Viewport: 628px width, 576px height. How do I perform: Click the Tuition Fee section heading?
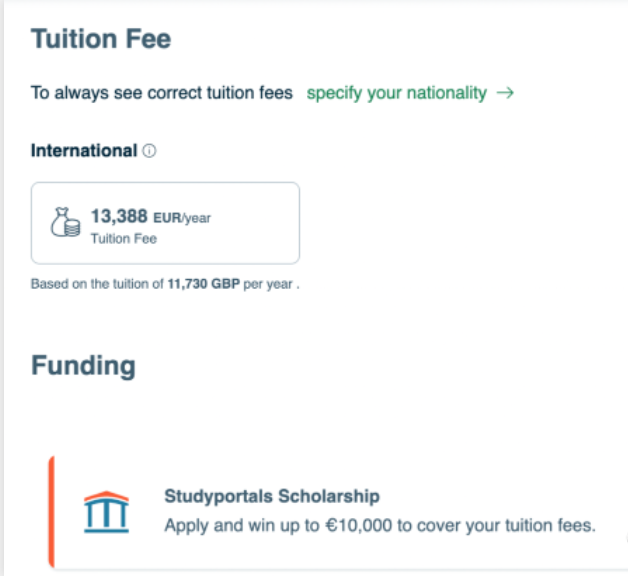pos(101,39)
